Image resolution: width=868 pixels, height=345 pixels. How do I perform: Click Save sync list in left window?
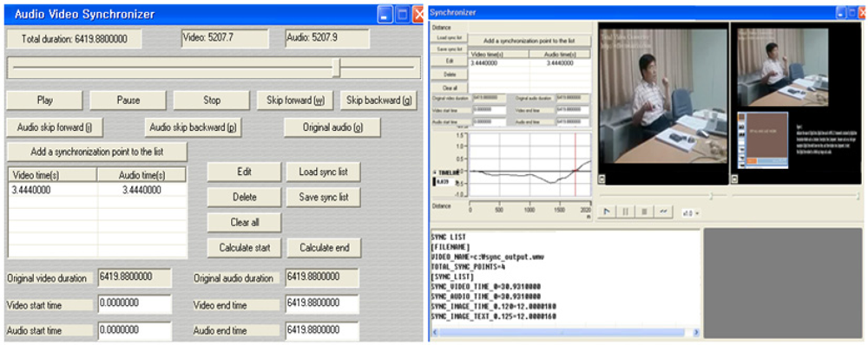(323, 197)
